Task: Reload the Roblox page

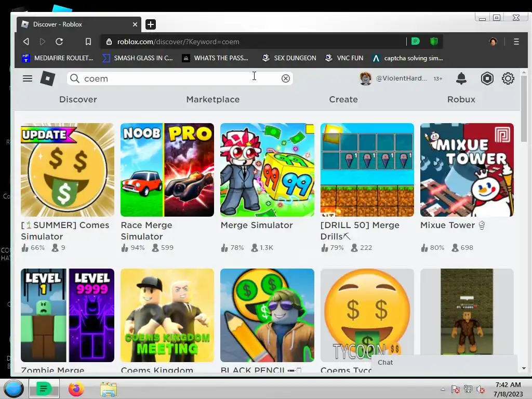Action: 59,42
